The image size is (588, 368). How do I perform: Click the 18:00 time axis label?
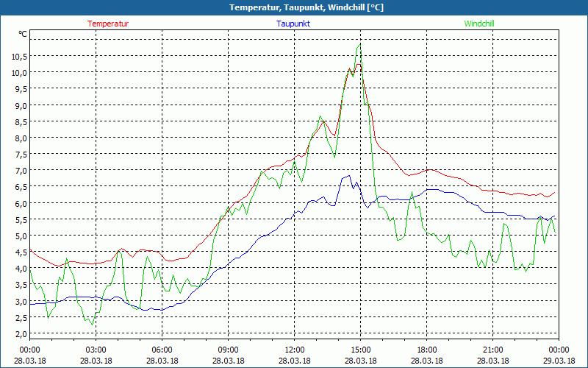pos(427,350)
